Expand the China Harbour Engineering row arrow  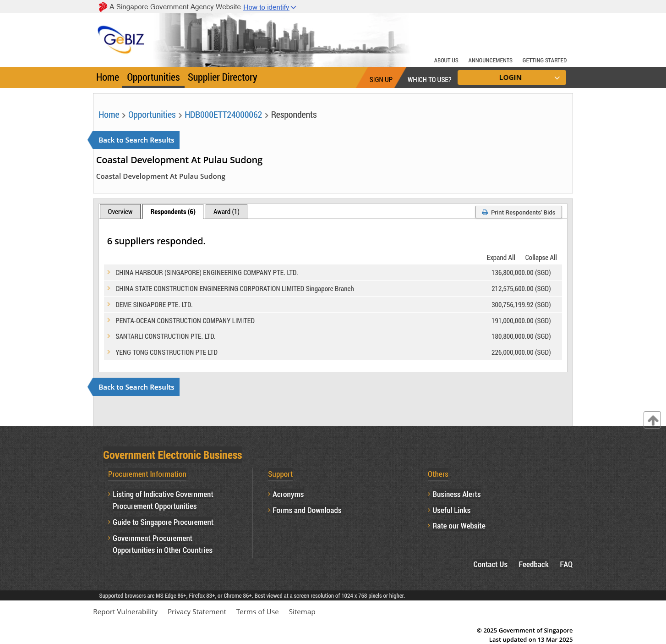(109, 272)
